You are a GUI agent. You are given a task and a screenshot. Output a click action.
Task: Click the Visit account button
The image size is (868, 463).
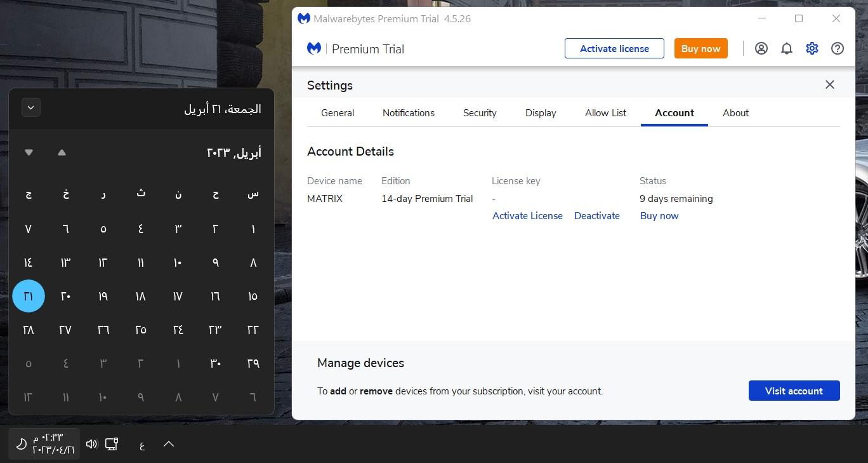click(x=794, y=391)
